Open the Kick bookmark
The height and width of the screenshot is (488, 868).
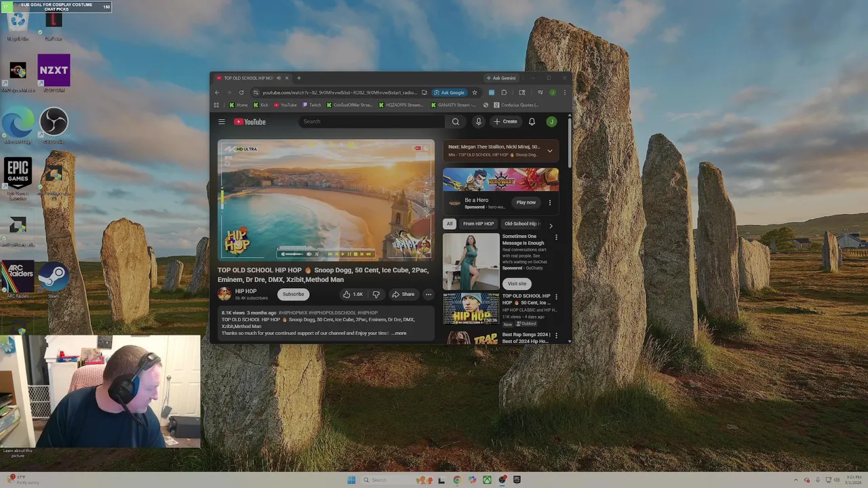point(261,105)
